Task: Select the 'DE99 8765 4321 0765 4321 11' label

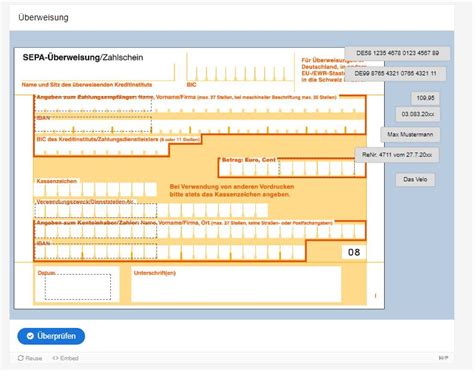Action: click(x=395, y=74)
